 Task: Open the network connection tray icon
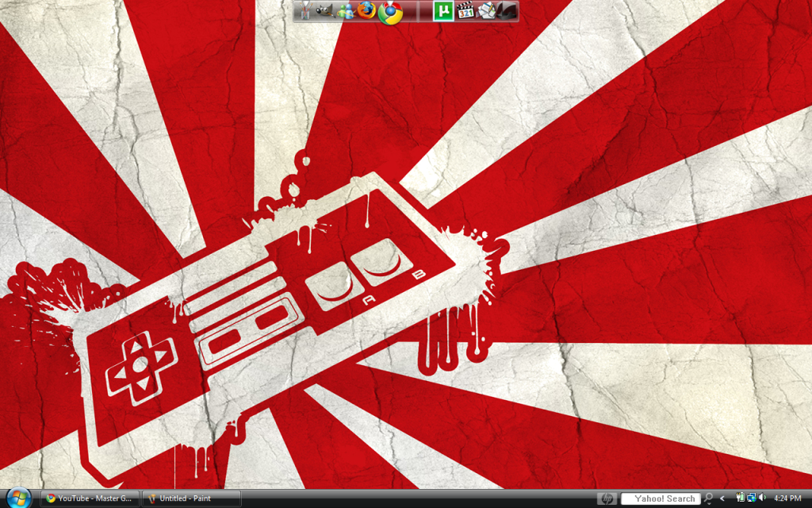751,498
